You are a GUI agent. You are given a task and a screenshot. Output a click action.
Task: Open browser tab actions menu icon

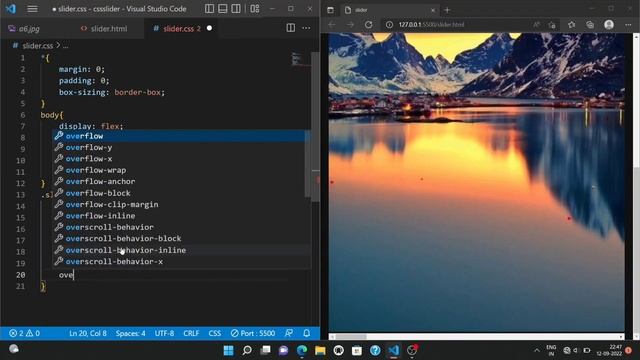[x=330, y=10]
